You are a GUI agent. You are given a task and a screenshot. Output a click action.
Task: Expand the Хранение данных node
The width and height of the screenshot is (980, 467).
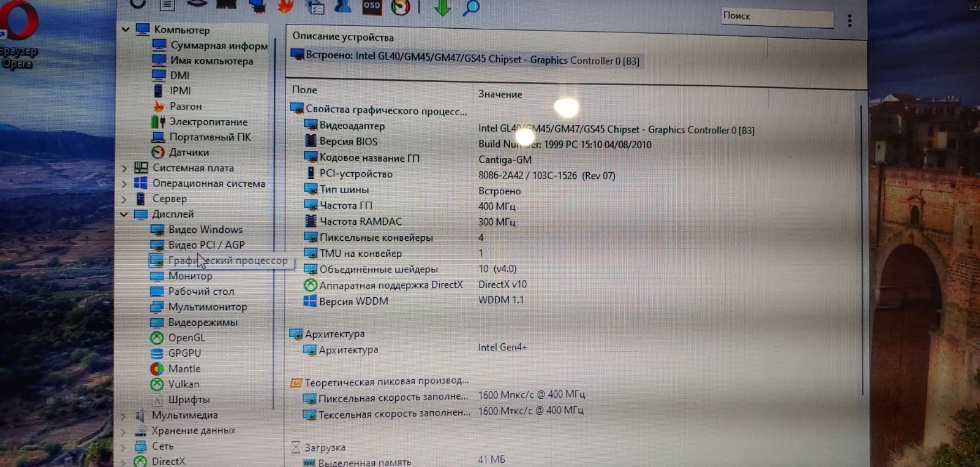point(124,431)
